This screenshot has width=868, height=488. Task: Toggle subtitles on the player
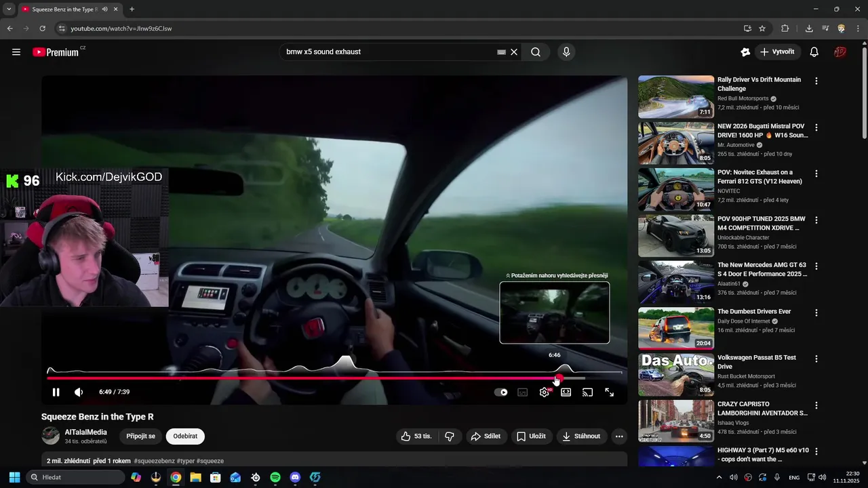click(x=523, y=392)
